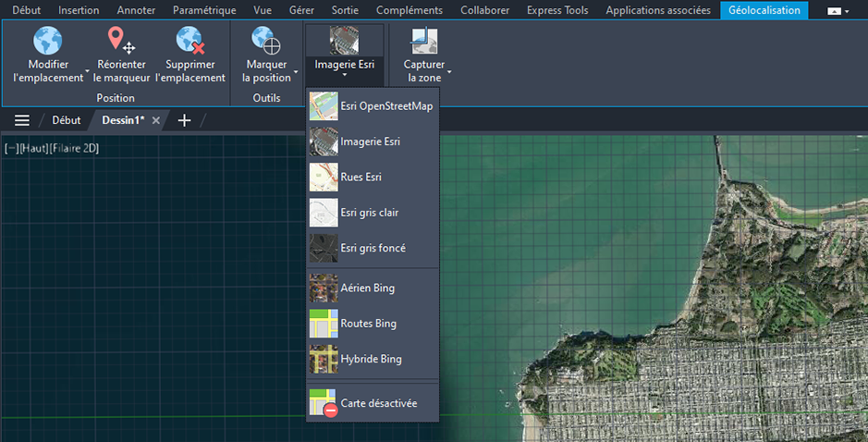Click the Hybride Bing menu label

click(x=371, y=359)
